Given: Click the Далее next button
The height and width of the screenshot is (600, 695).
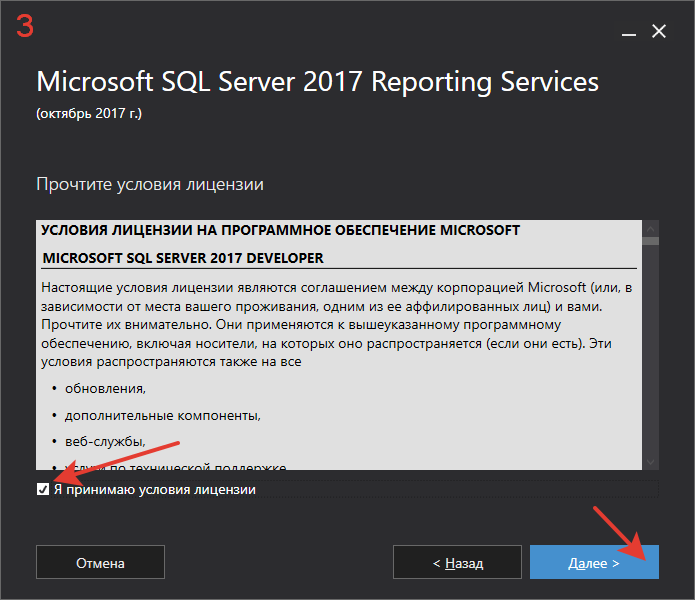Looking at the screenshot, I should [x=594, y=562].
